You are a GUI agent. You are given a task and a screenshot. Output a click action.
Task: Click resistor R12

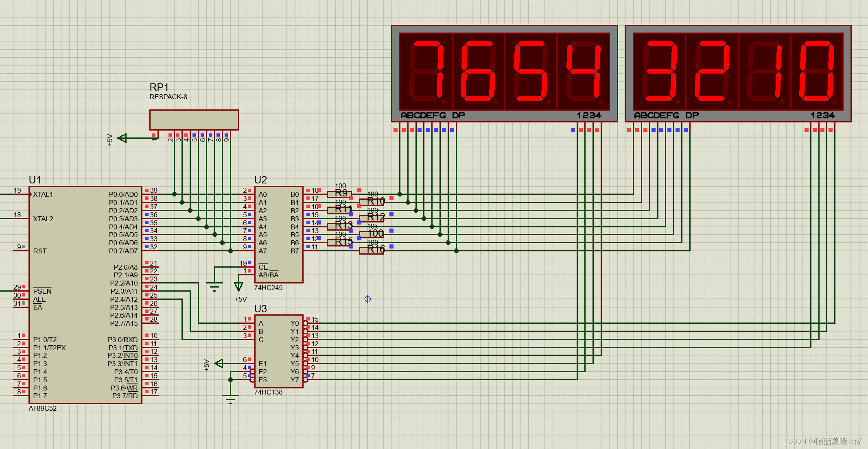tap(372, 218)
